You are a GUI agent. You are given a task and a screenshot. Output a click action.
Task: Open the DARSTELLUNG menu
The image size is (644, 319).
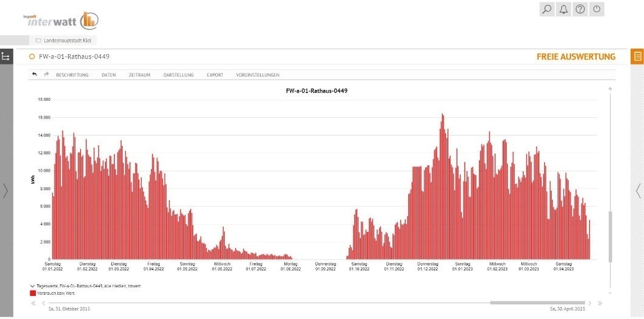[x=179, y=75]
